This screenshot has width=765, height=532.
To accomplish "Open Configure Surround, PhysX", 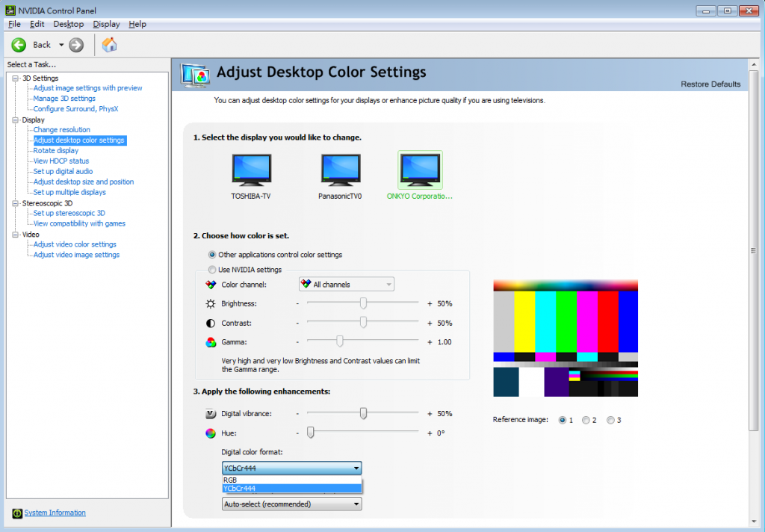I will [x=75, y=109].
